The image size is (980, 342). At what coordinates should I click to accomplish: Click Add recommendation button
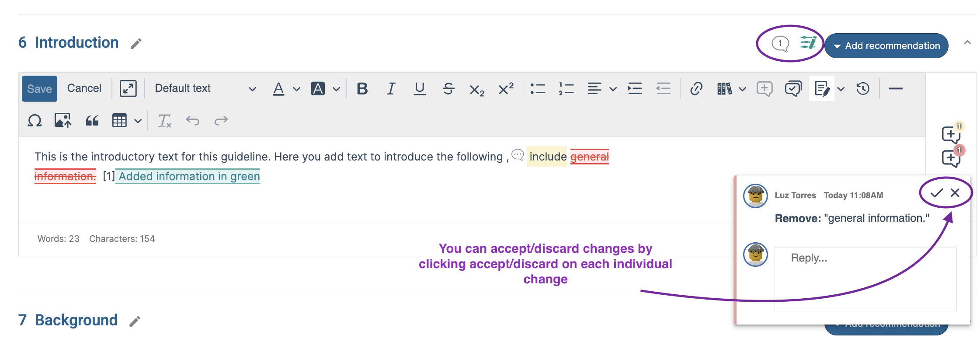886,45
